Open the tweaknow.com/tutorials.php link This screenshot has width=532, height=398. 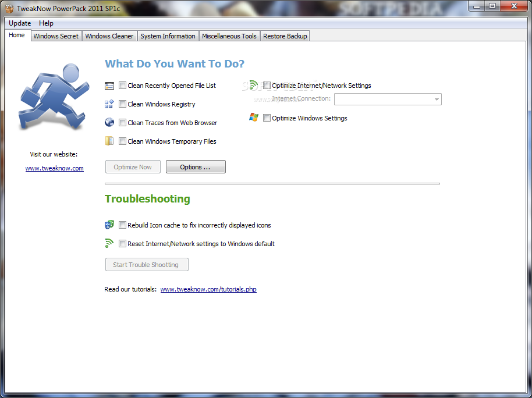[208, 289]
